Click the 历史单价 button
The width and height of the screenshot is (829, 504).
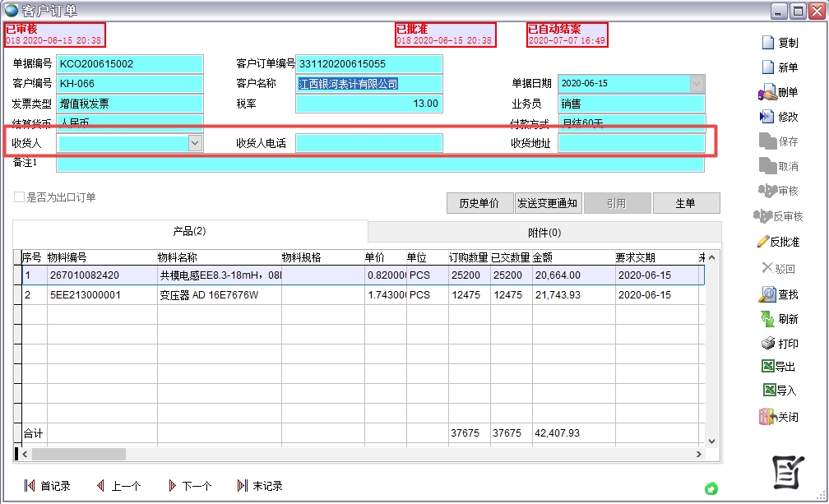pyautogui.click(x=479, y=203)
